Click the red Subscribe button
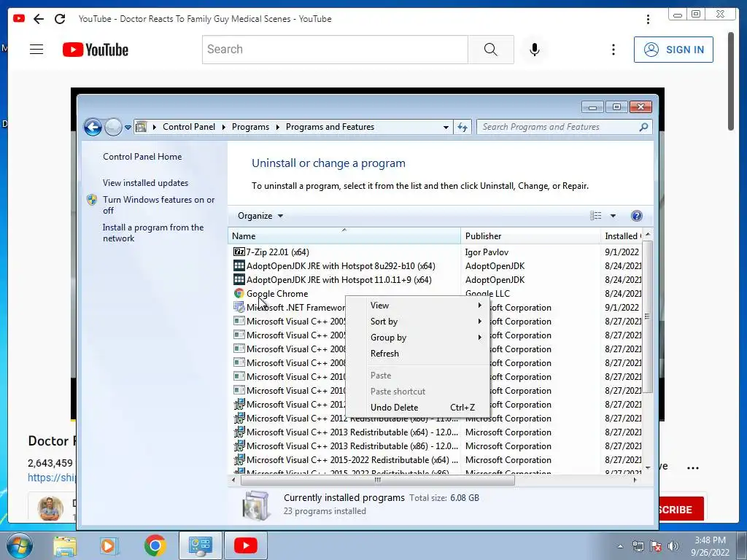The width and height of the screenshot is (747, 560). [681, 510]
